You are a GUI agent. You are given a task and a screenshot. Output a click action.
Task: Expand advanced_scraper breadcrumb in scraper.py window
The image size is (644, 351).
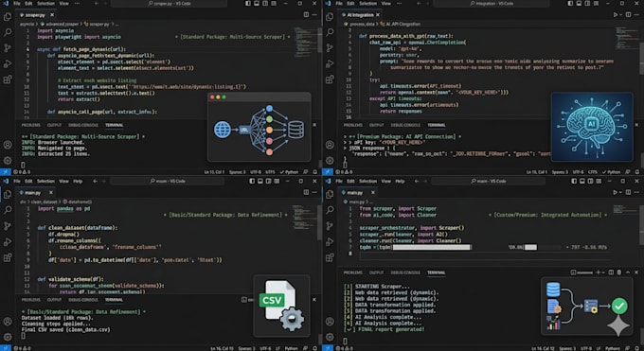[61, 25]
